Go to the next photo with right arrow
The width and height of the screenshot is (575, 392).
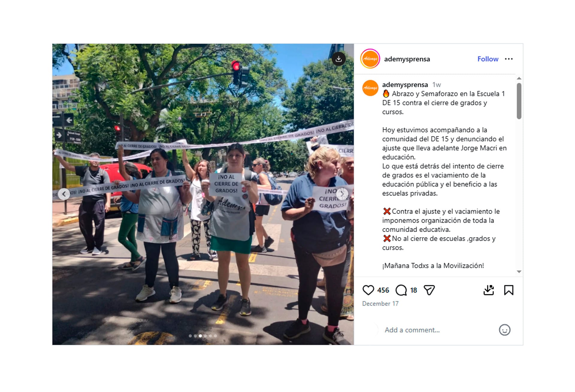[342, 194]
